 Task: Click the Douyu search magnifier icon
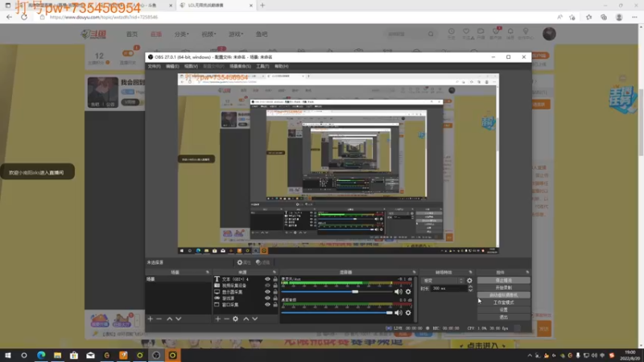point(431,34)
